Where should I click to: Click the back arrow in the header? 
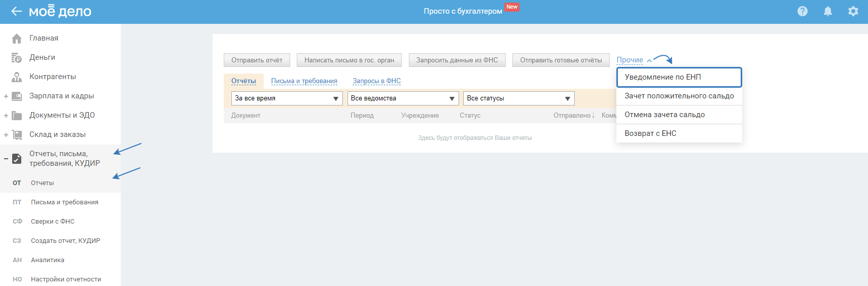click(17, 11)
